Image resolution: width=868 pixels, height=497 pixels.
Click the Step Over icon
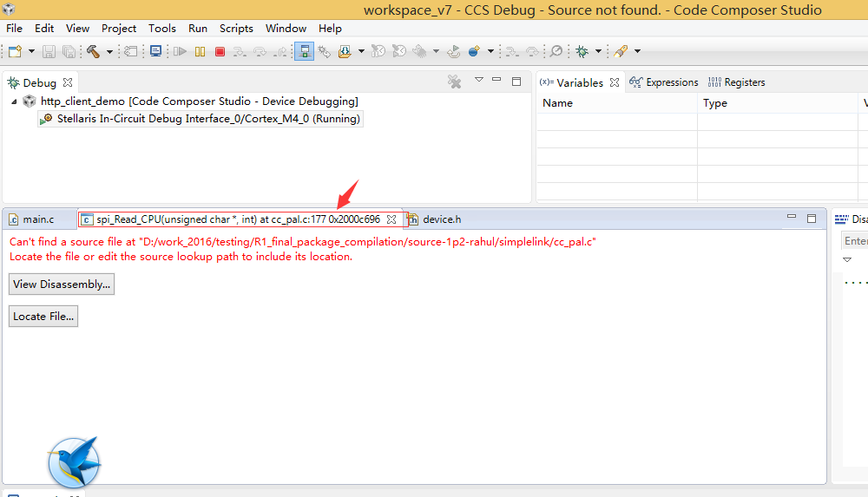click(x=260, y=51)
